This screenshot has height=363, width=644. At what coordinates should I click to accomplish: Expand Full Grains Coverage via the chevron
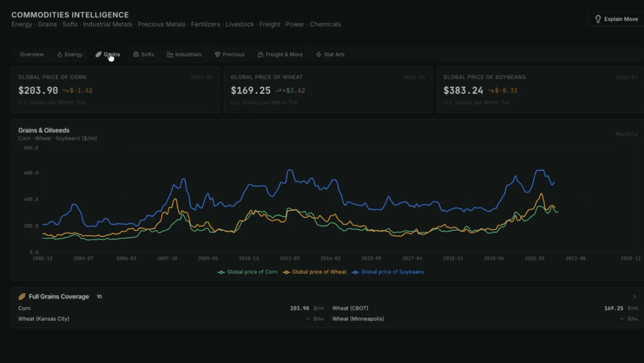635,296
